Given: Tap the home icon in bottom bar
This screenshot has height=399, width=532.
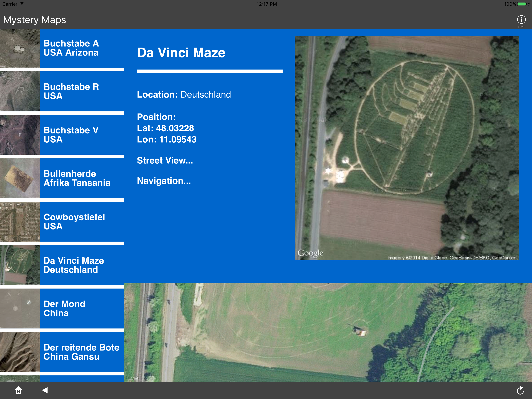Looking at the screenshot, I should (x=18, y=390).
